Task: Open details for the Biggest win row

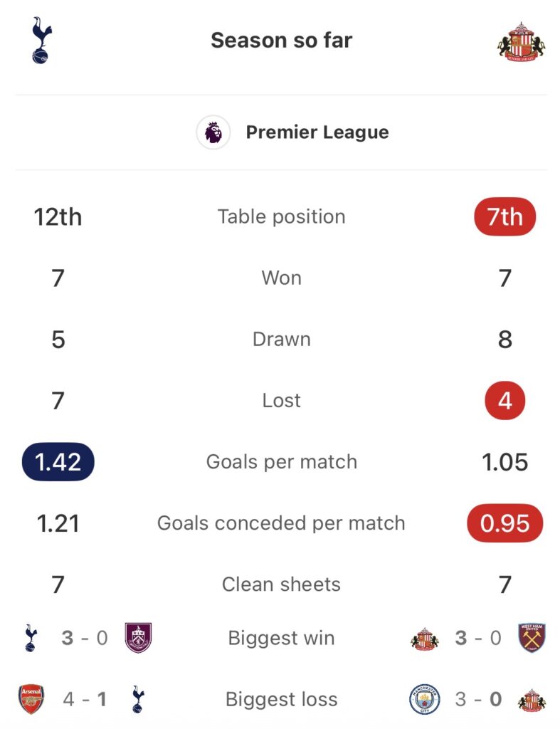Action: (x=280, y=637)
